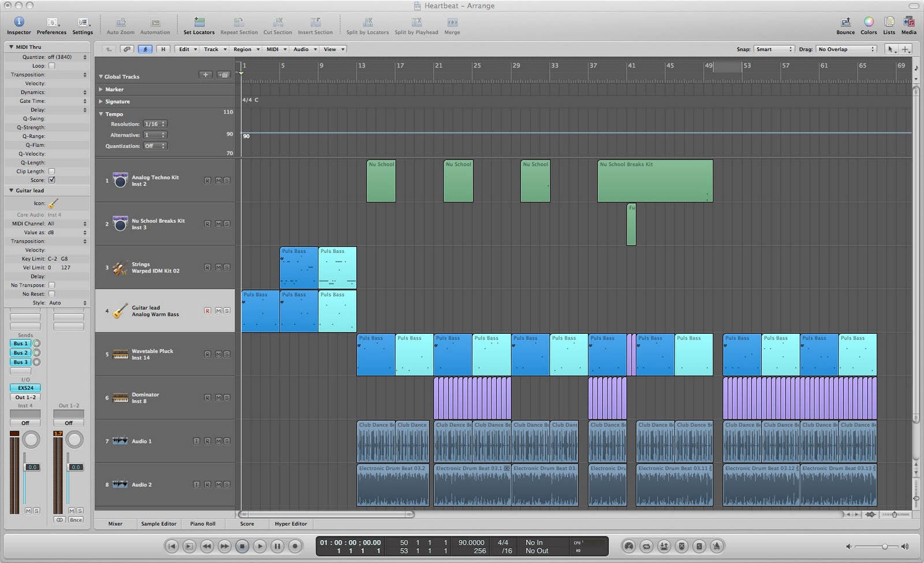Click the Split by Playhead icon
This screenshot has height=563, width=924.
[x=415, y=23]
